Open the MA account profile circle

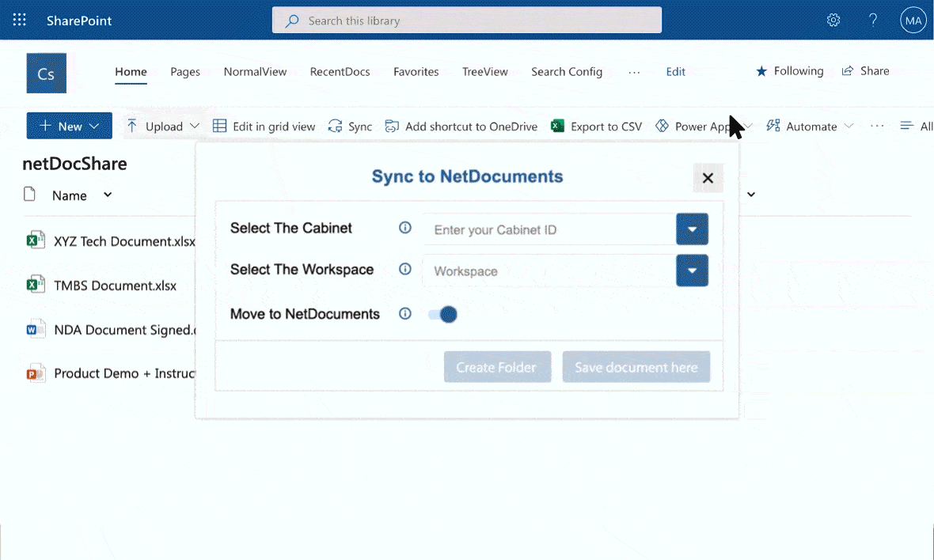[x=913, y=21]
